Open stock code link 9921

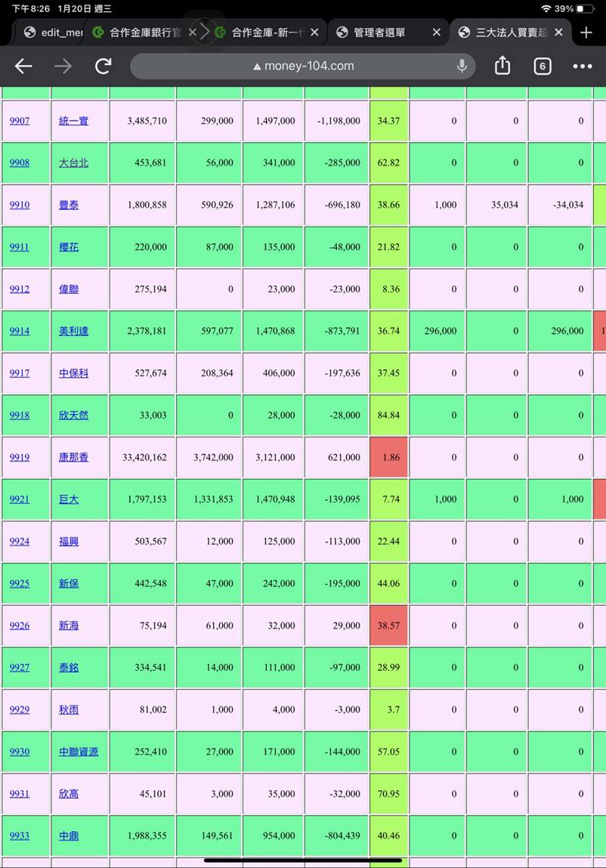coord(20,499)
